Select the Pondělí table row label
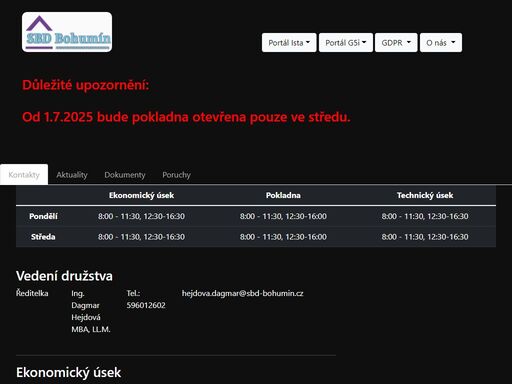Image resolution: width=512 pixels, height=384 pixels. pyautogui.click(x=43, y=216)
